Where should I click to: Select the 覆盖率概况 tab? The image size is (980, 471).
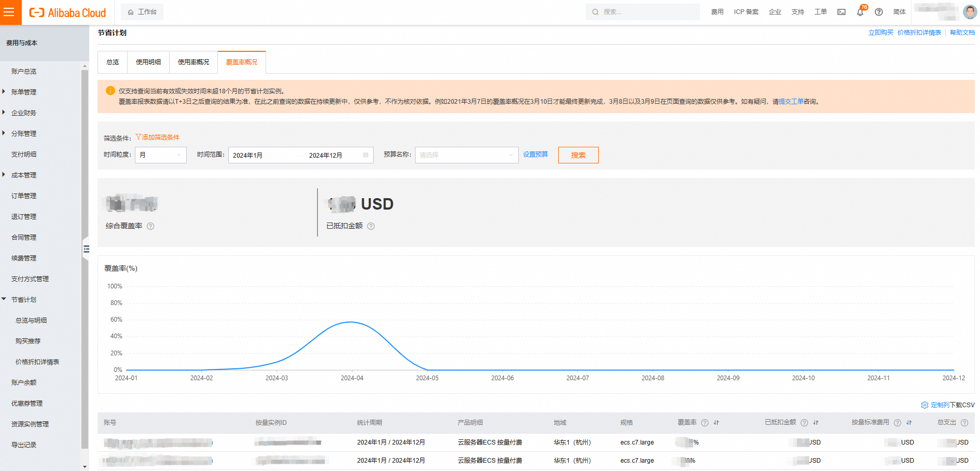pyautogui.click(x=242, y=62)
